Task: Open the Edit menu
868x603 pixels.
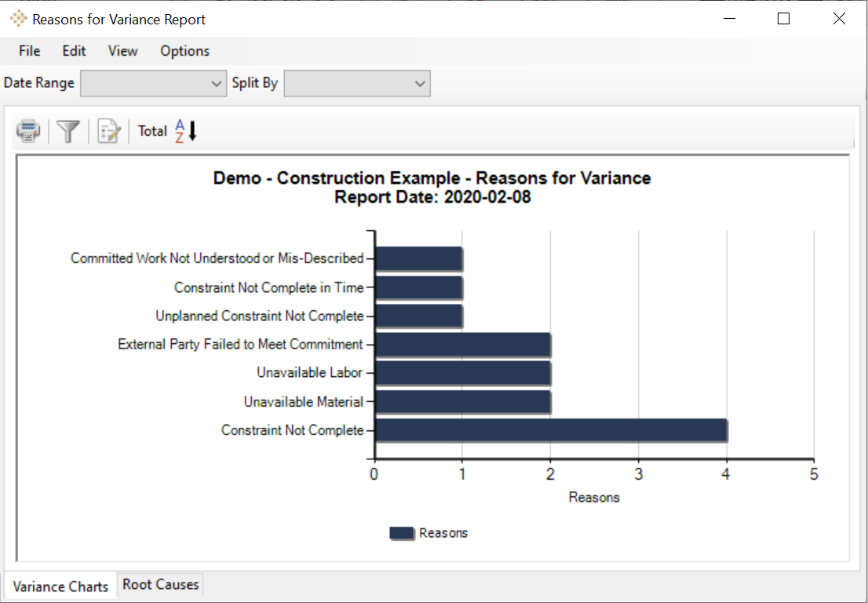Action: [74, 51]
